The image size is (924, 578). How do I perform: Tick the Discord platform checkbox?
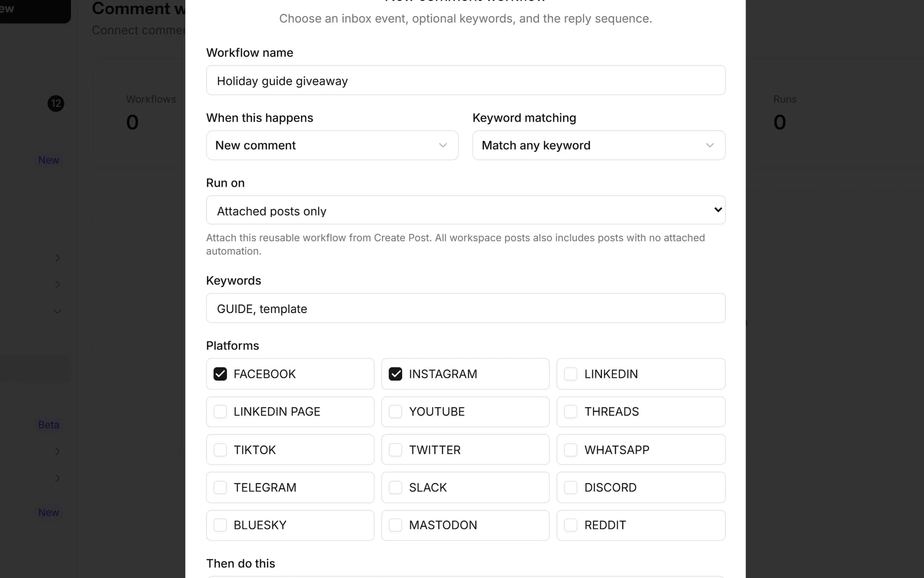point(571,487)
